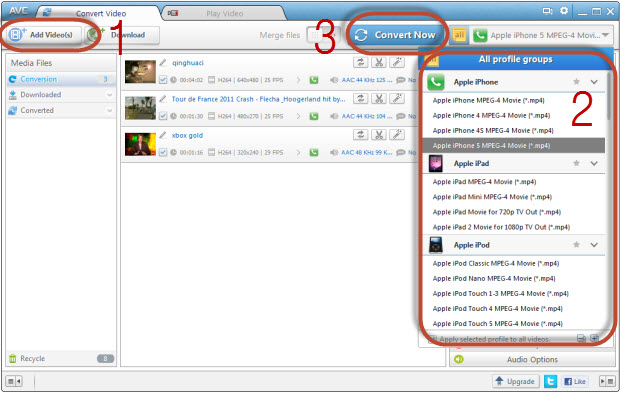
Task: Click the xbox gold video thumbnail
Action: [140, 144]
